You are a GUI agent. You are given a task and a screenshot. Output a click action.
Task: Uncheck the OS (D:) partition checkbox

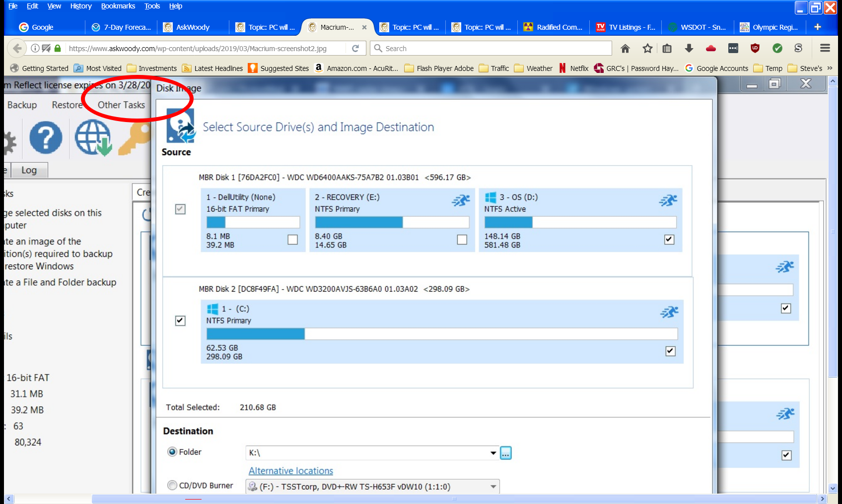(x=669, y=240)
